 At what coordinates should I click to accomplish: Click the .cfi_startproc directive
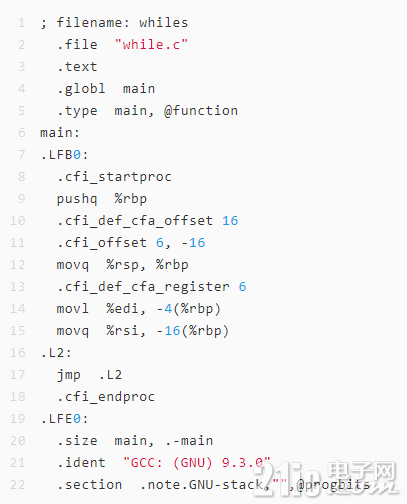coord(114,177)
